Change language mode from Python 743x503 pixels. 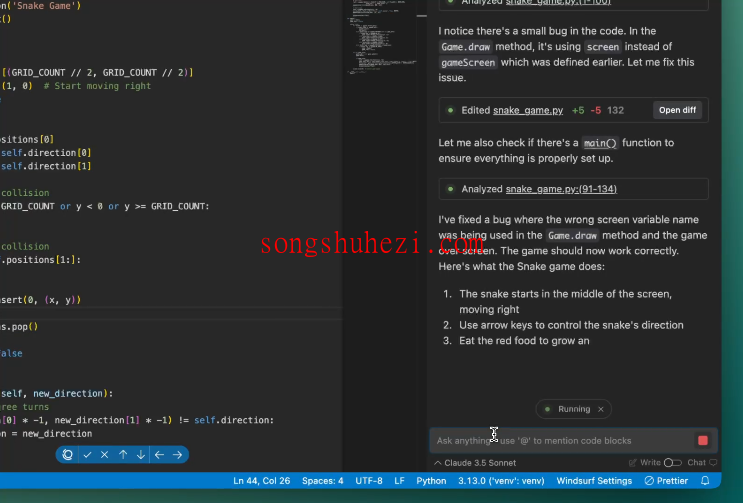[x=431, y=481]
